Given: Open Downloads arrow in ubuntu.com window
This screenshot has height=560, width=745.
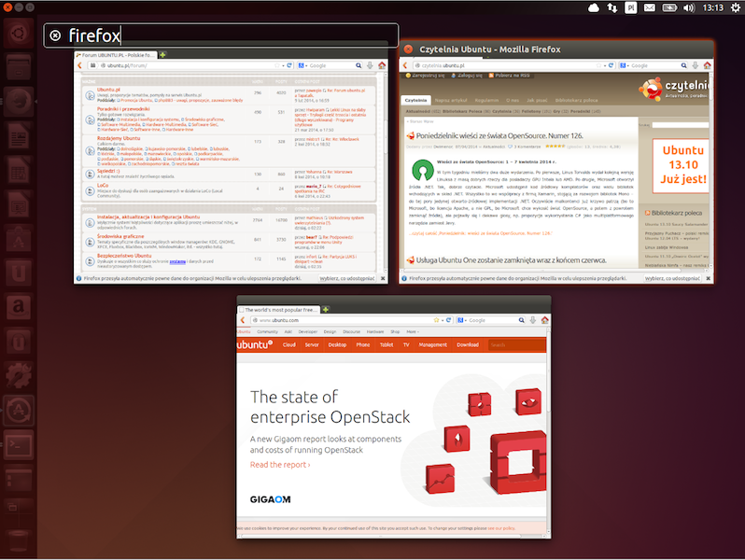Looking at the screenshot, I should tap(533, 320).
